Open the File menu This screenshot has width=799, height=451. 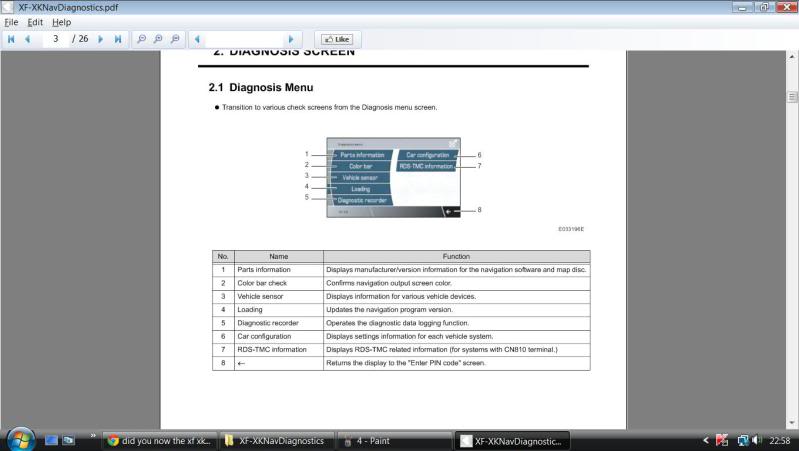[11, 22]
